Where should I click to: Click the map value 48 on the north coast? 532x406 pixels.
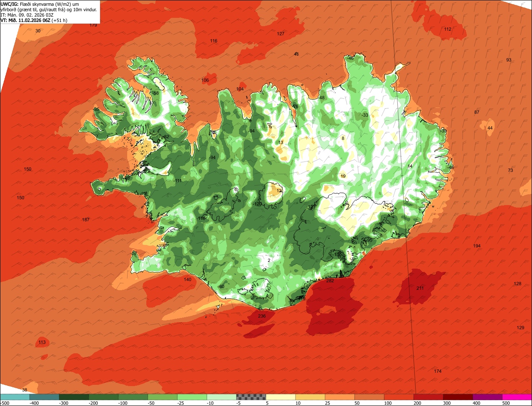(x=322, y=98)
